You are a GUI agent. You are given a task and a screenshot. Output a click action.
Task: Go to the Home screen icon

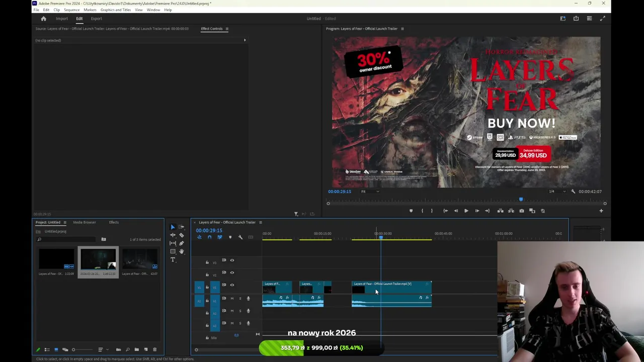[x=43, y=19]
